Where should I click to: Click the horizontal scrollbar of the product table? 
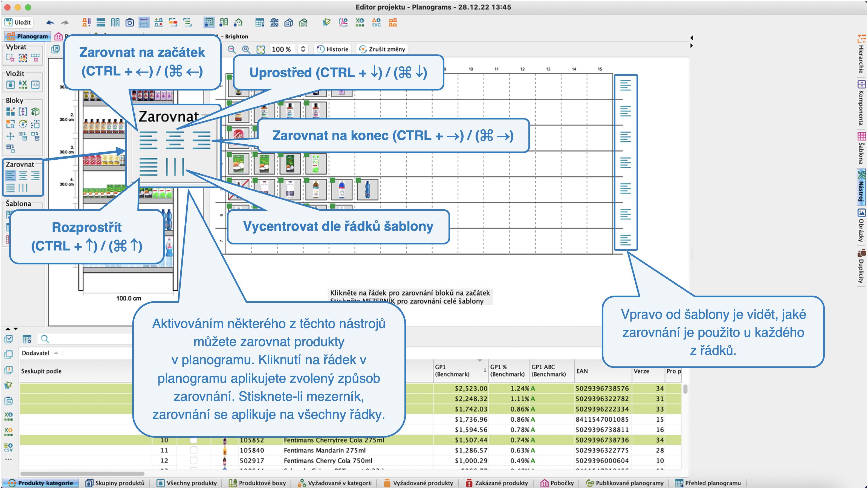coord(82,474)
